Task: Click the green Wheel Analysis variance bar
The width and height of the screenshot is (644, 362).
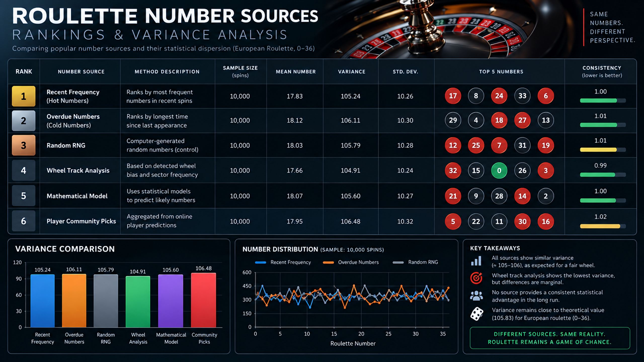Action: pos(138,302)
